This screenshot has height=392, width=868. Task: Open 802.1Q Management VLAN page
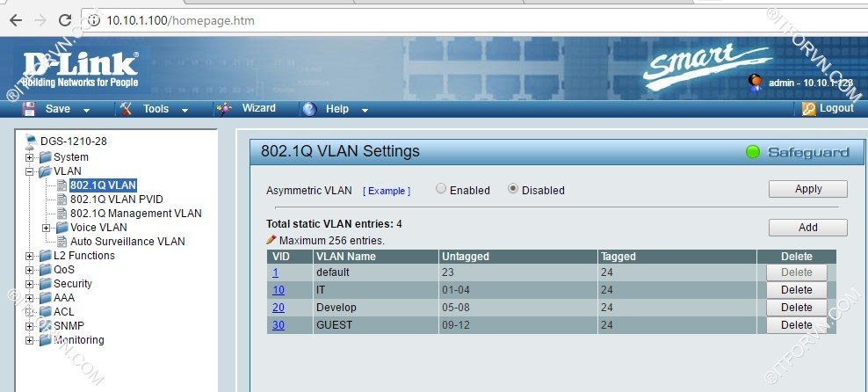[x=135, y=214]
